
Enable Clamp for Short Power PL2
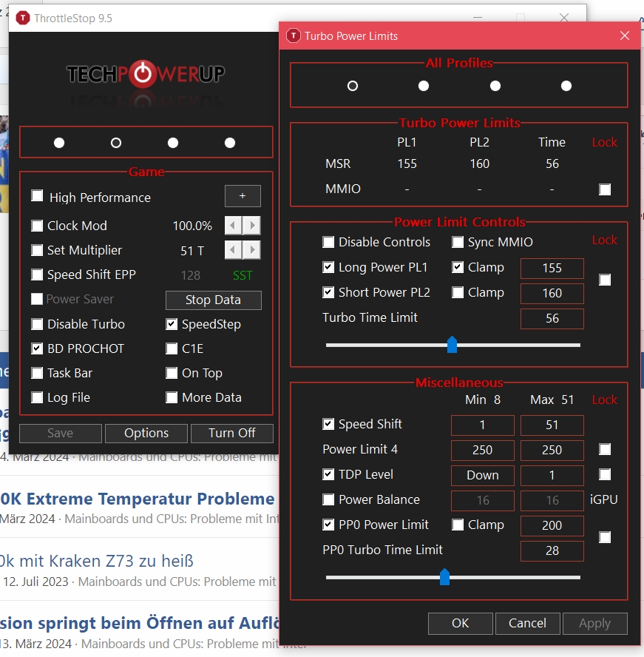tap(458, 292)
